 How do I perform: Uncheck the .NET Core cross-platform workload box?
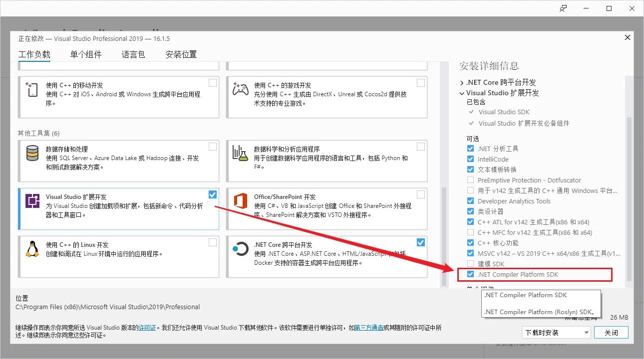421,242
